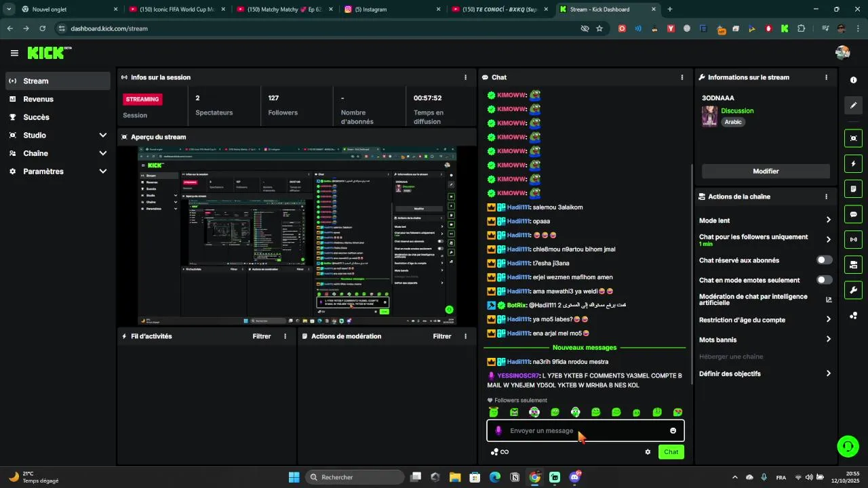Click the layout panels icon in the right rail
The width and height of the screenshot is (868, 488).
[853, 264]
